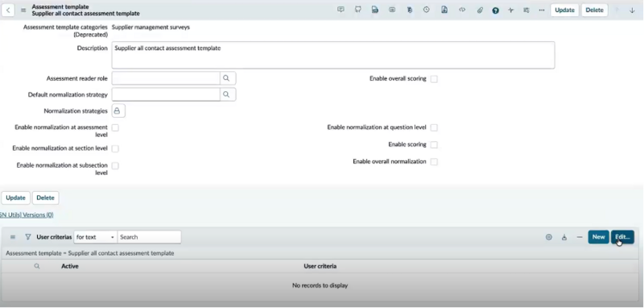This screenshot has width=644, height=308.
Task: Open list personalize gear in User criterias
Action: click(549, 237)
